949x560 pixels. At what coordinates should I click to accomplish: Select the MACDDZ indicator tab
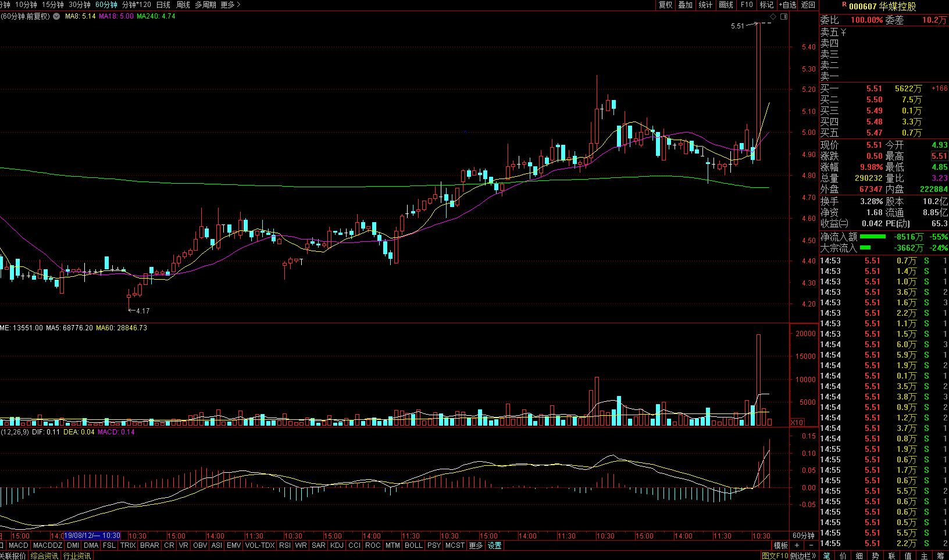click(x=48, y=545)
